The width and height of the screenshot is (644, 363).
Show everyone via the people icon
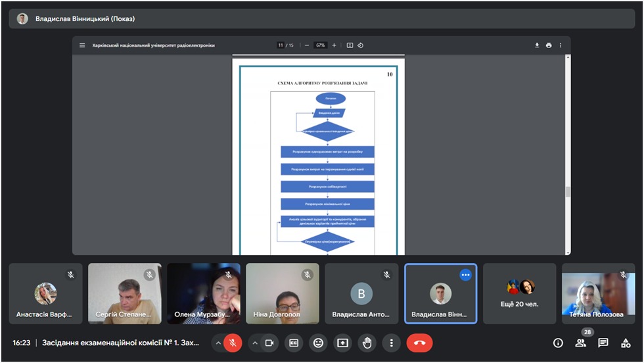pos(580,343)
